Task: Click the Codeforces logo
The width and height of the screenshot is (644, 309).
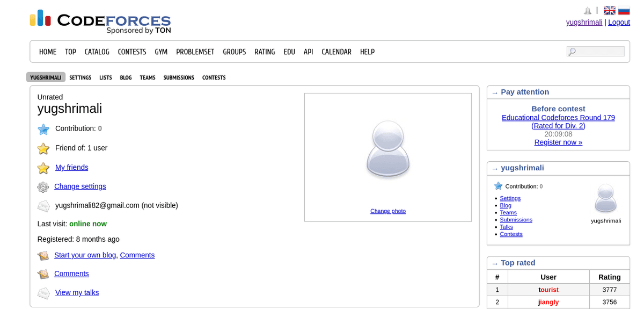Action: 100,21
